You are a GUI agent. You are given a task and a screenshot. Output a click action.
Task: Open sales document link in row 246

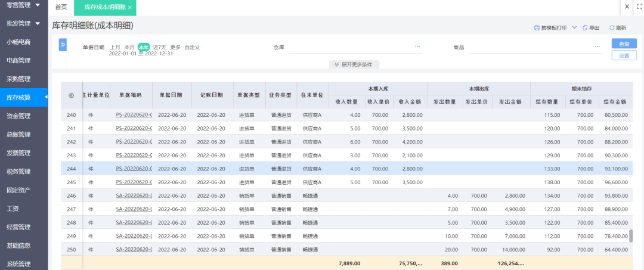[x=134, y=195]
